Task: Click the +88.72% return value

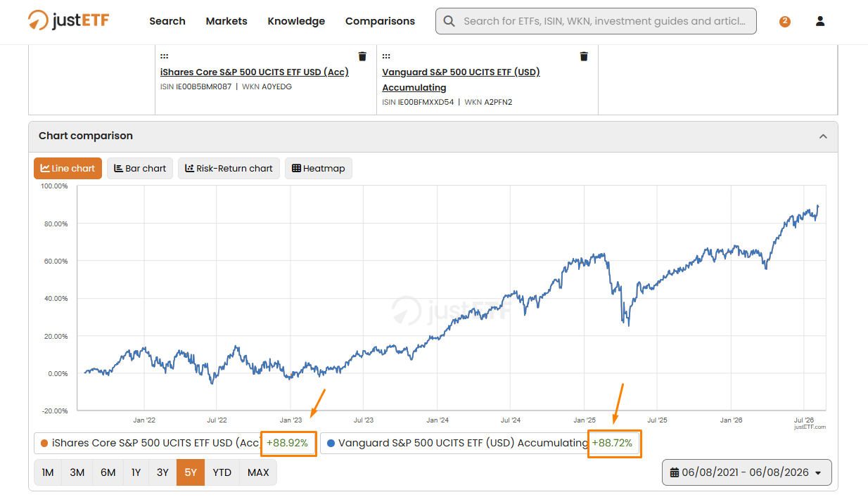Action: [612, 443]
